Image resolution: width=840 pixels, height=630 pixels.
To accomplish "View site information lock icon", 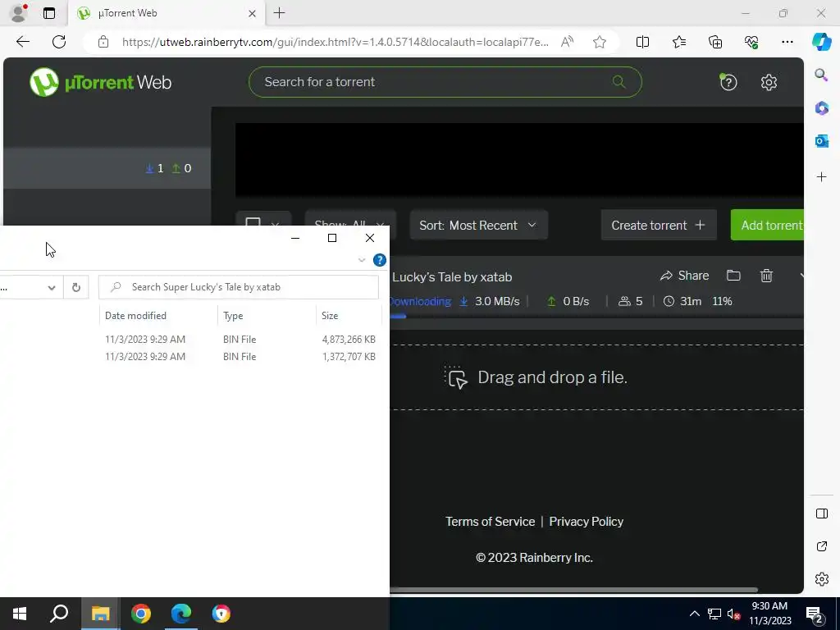I will point(103,42).
